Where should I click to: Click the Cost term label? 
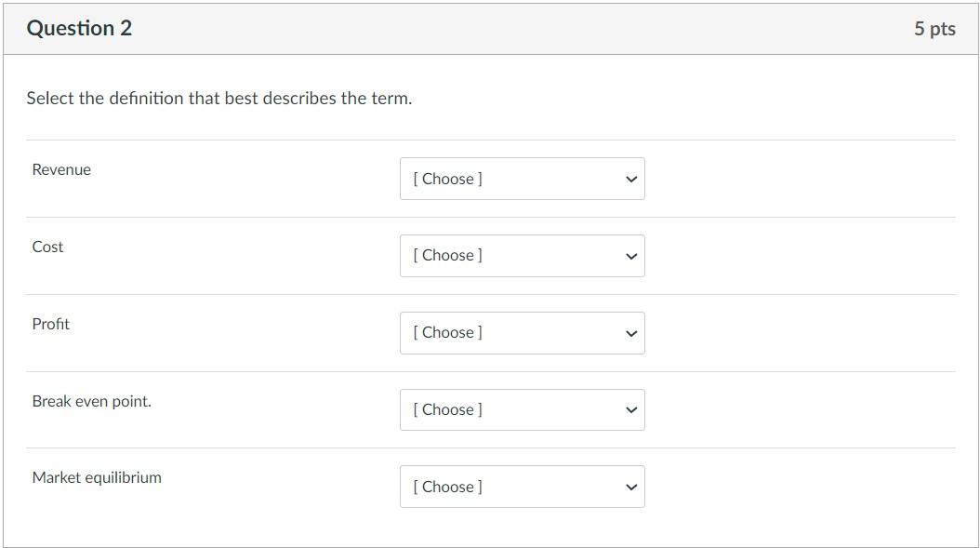click(x=47, y=247)
